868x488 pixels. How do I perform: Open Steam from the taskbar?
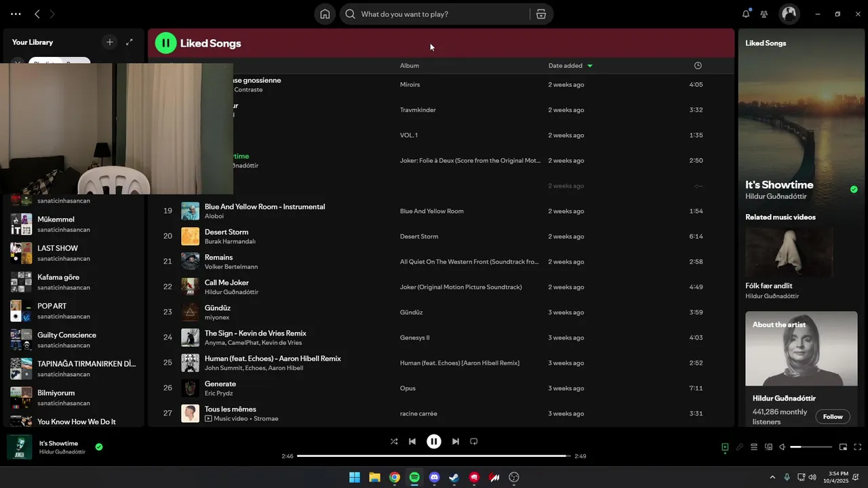454,477
